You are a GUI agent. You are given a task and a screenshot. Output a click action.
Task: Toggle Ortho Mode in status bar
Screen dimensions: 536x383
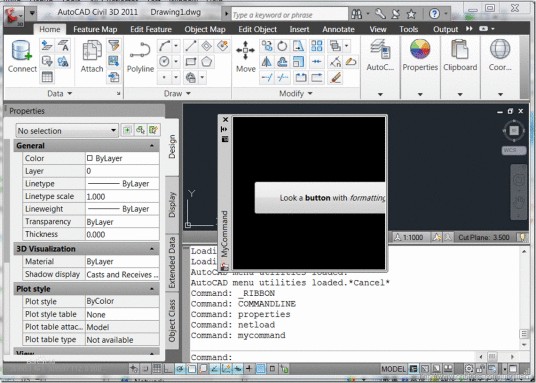[168, 369]
